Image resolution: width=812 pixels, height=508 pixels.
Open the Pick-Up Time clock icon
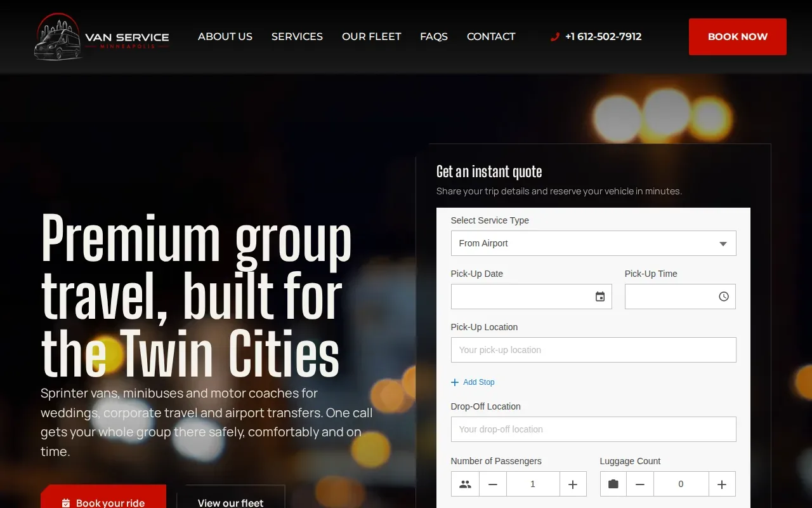point(724,297)
